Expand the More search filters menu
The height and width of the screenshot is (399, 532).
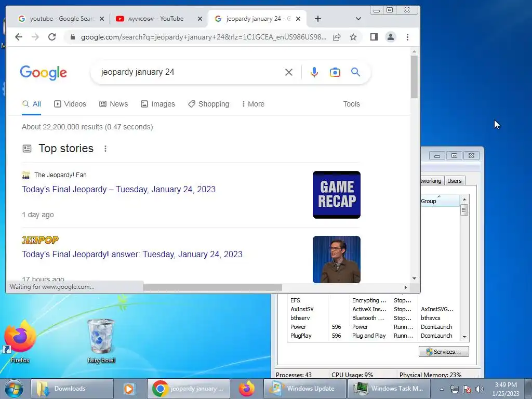click(x=253, y=104)
